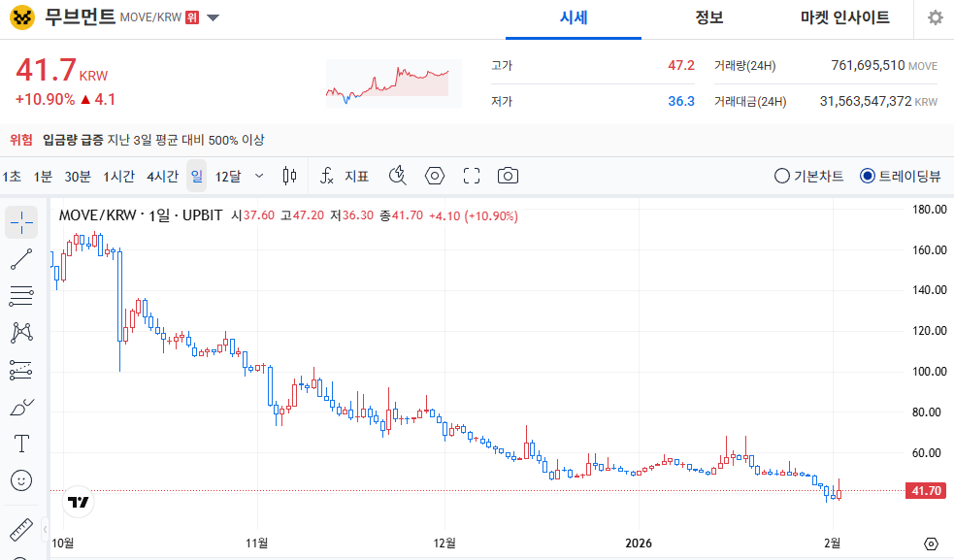Take a chart snapshot with camera icon
The width and height of the screenshot is (954, 560).
click(x=507, y=176)
